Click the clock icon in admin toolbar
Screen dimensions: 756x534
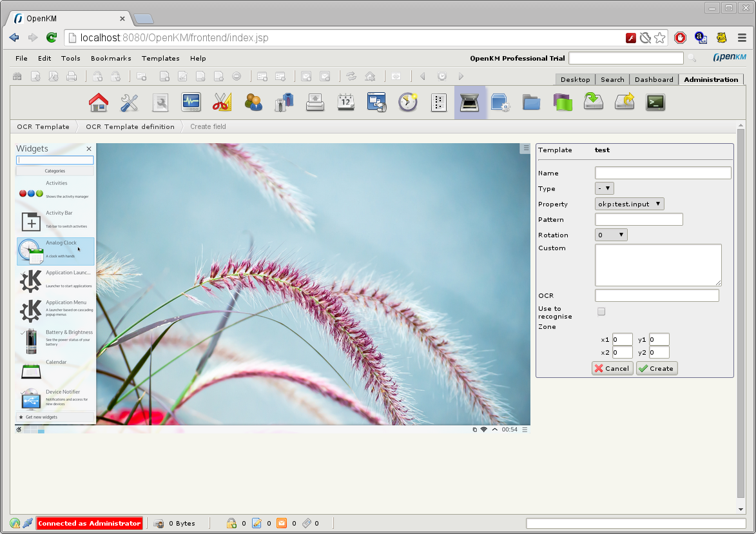[x=407, y=103]
